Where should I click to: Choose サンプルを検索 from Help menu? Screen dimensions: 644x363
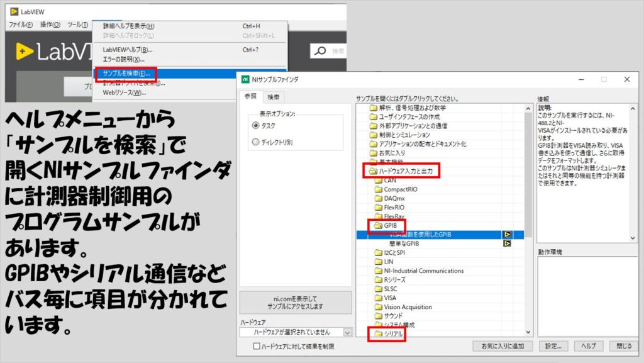126,74
